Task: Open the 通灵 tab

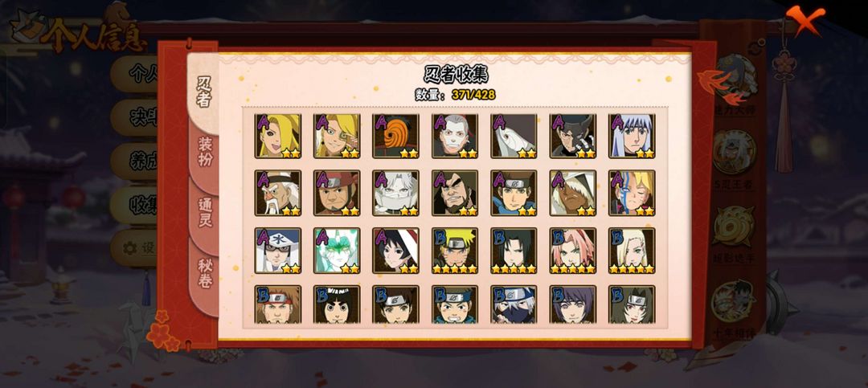Action: [x=205, y=212]
